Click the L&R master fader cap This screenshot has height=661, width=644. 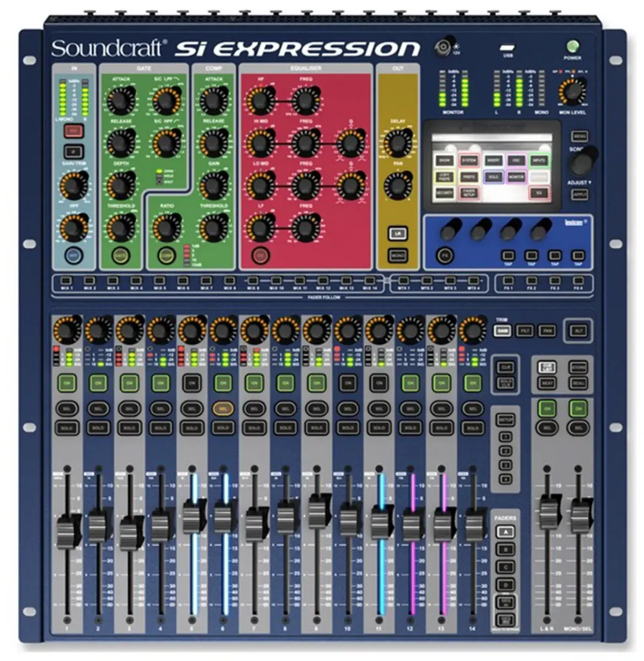click(x=548, y=513)
